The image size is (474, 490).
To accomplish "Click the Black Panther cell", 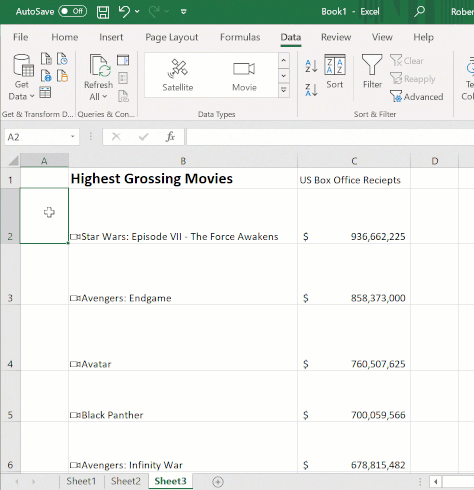I will pyautogui.click(x=183, y=396).
